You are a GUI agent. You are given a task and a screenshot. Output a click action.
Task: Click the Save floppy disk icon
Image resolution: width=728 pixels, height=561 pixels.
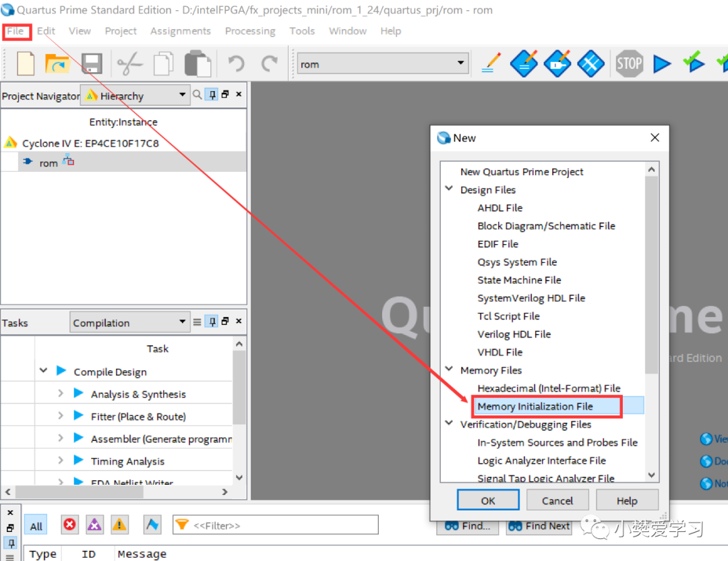[x=92, y=63]
